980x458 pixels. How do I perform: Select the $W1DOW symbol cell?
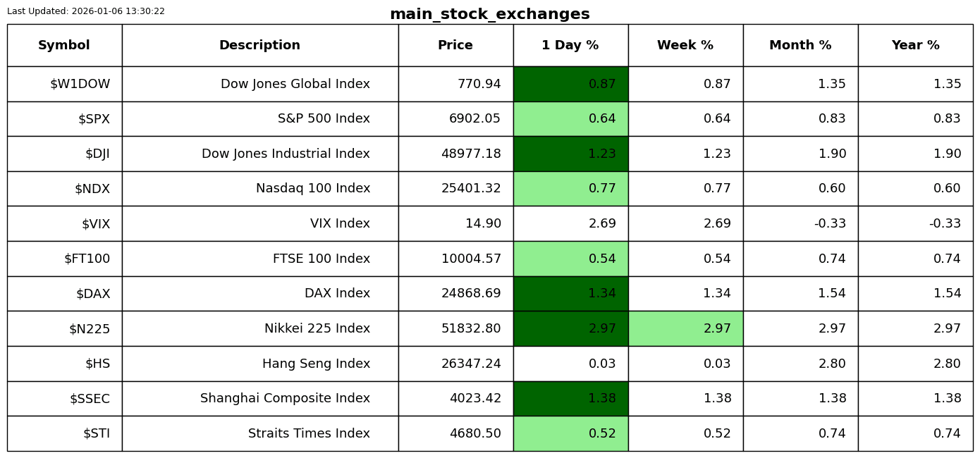pyautogui.click(x=80, y=85)
